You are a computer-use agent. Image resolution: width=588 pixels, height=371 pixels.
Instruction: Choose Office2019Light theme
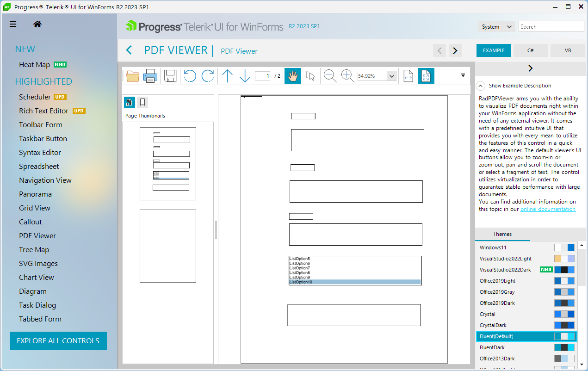point(527,281)
